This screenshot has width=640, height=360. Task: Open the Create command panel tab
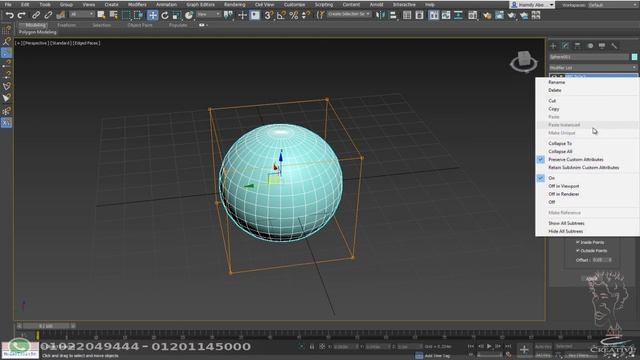click(553, 46)
